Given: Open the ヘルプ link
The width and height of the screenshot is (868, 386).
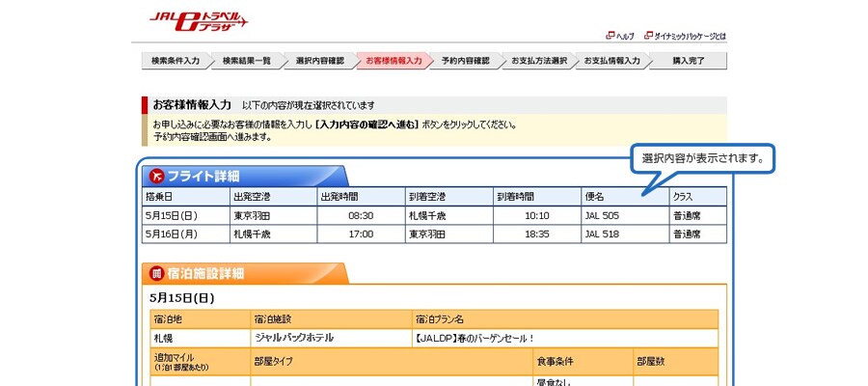Looking at the screenshot, I should (625, 36).
